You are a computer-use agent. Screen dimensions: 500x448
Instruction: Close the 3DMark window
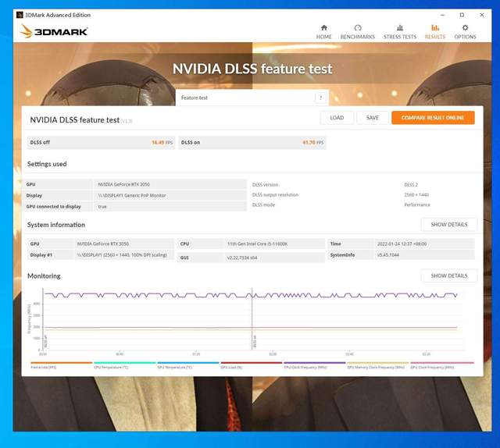tap(482, 15)
